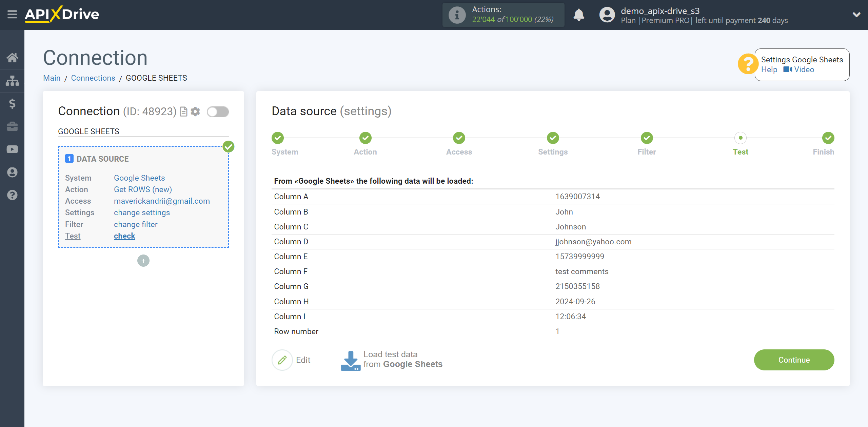Image resolution: width=868 pixels, height=427 pixels.
Task: Select the Connections breadcrumb tab
Action: coord(93,77)
